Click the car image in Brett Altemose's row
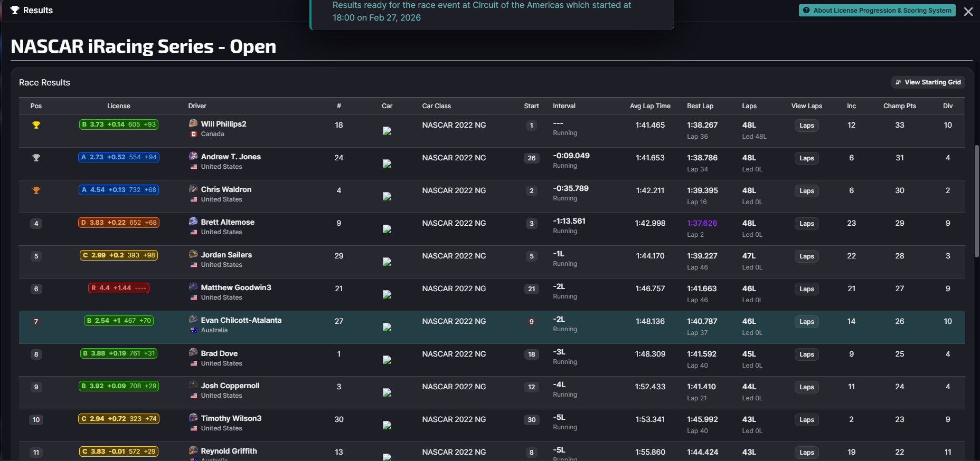 [387, 229]
